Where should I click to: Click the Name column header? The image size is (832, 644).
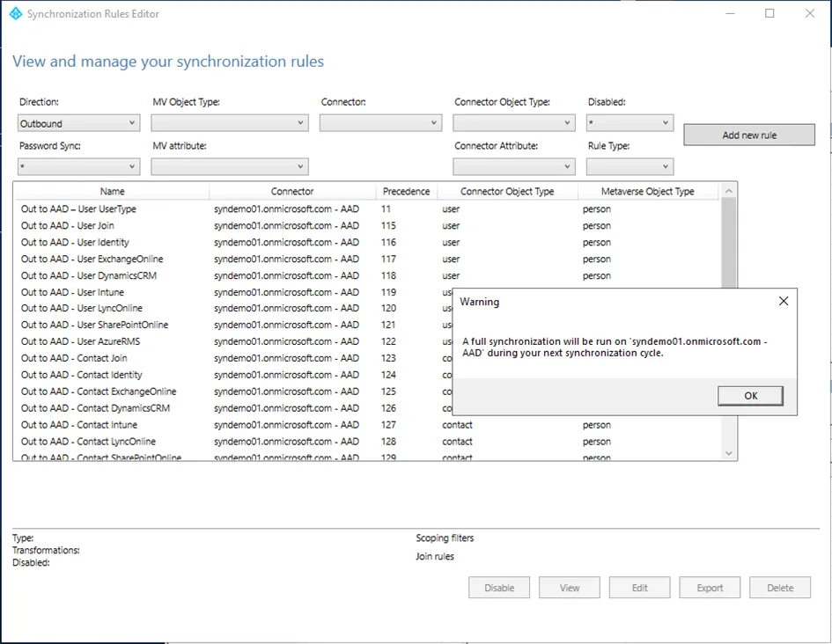point(112,191)
